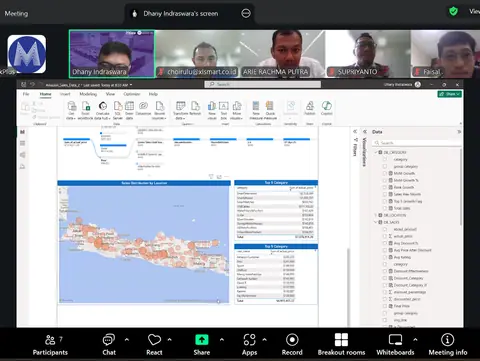Click the Zoom Share button

click(202, 345)
